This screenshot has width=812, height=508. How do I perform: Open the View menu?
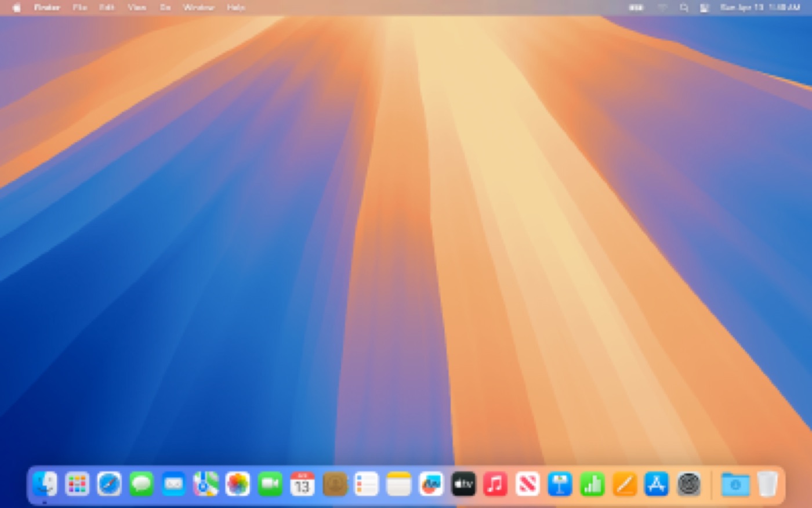tap(137, 8)
